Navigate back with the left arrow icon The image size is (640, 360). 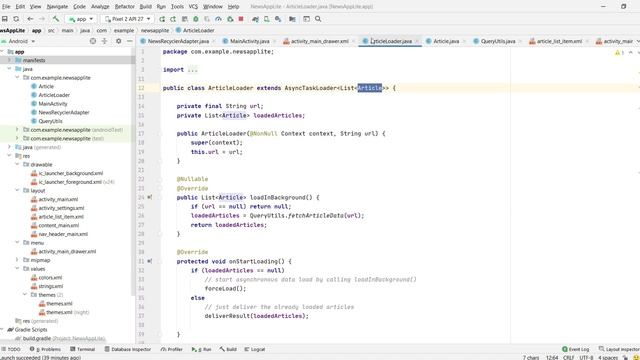tap(30, 19)
